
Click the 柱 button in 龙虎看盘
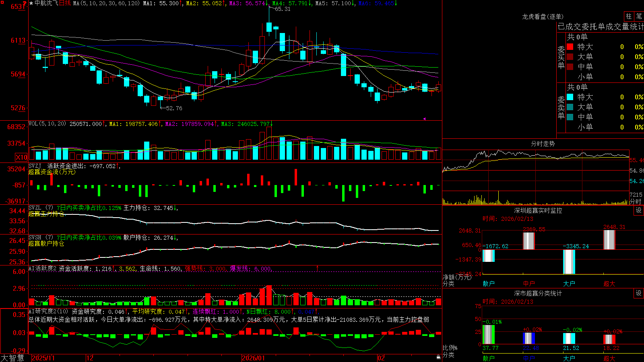pos(629,16)
